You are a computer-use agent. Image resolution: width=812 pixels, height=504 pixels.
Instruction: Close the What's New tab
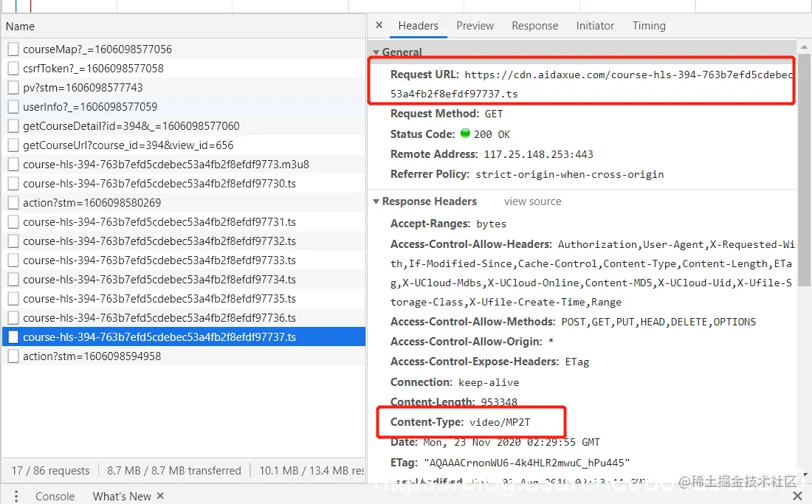(x=160, y=496)
